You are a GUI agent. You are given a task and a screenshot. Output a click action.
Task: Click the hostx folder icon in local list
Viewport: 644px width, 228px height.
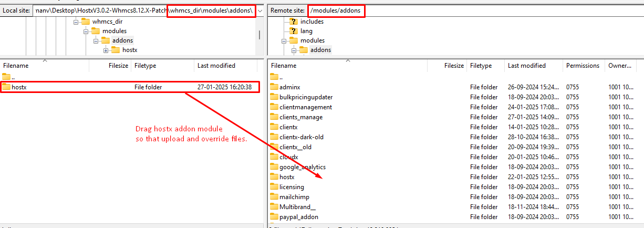pyautogui.click(x=6, y=87)
